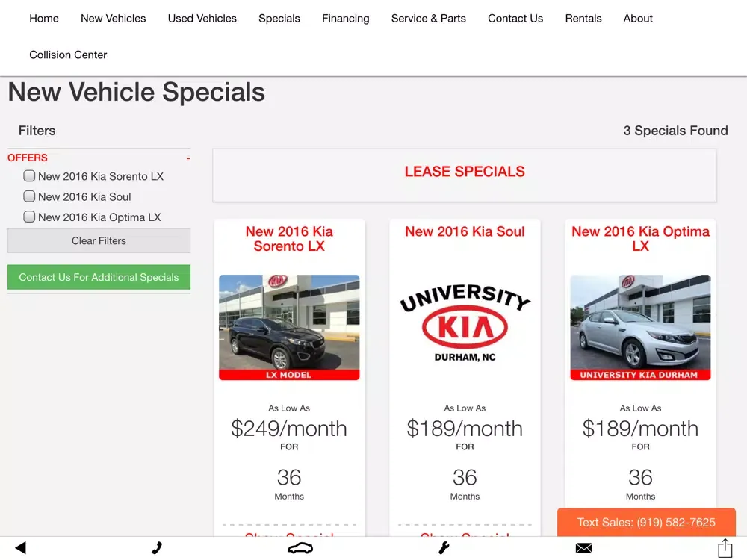Open the Specials menu
Image resolution: width=747 pixels, height=560 pixels.
pyautogui.click(x=279, y=18)
